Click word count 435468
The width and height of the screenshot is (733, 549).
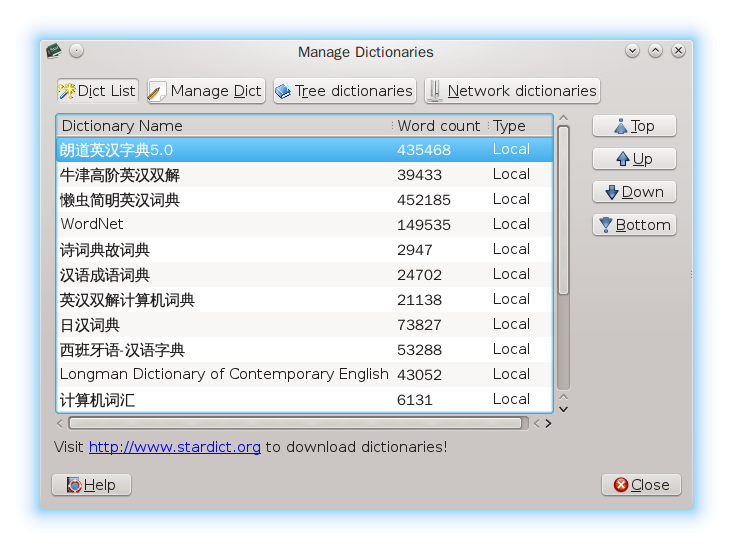[x=424, y=150]
